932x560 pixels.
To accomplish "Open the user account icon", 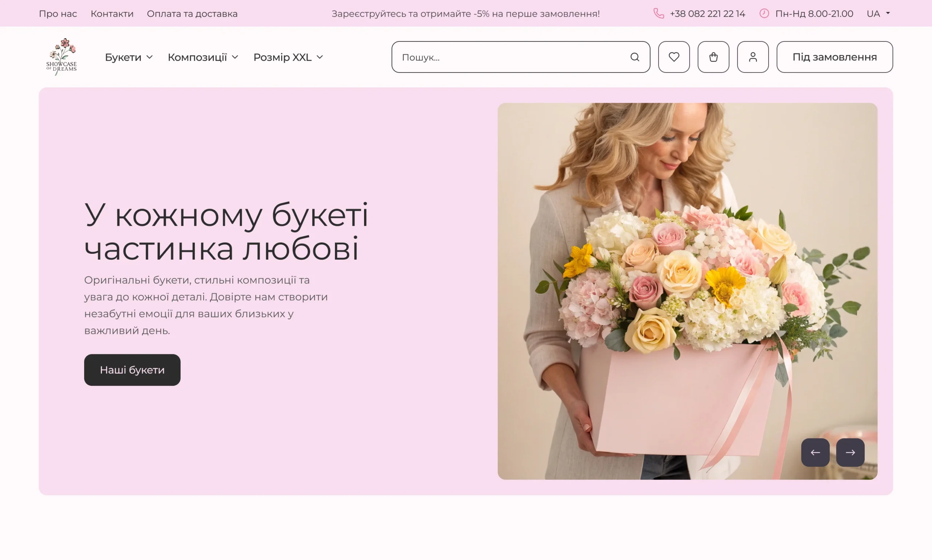I will tap(753, 56).
